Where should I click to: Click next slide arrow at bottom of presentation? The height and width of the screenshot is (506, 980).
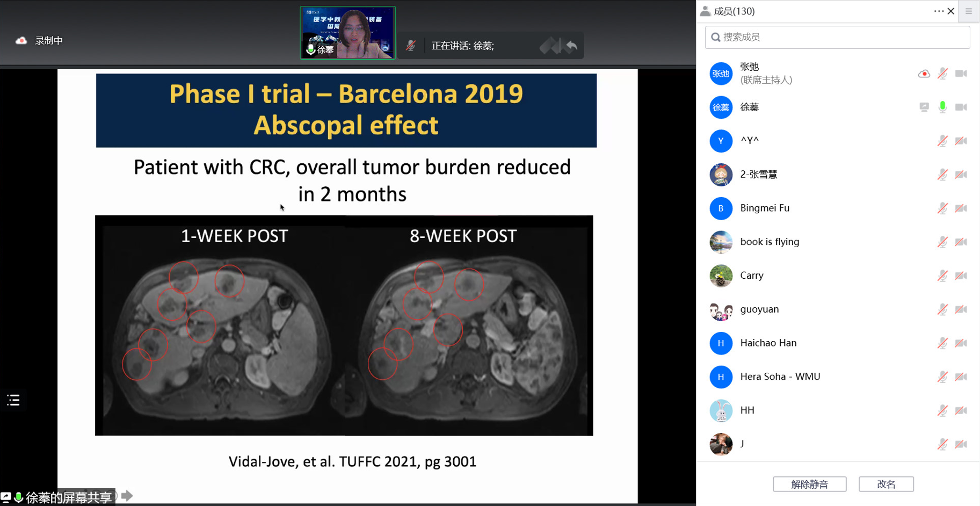[x=127, y=496]
